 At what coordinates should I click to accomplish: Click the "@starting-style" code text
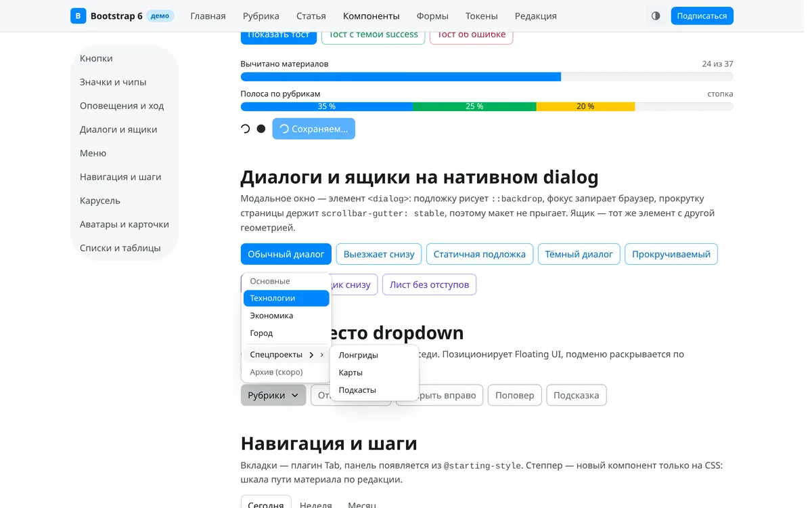pos(482,465)
